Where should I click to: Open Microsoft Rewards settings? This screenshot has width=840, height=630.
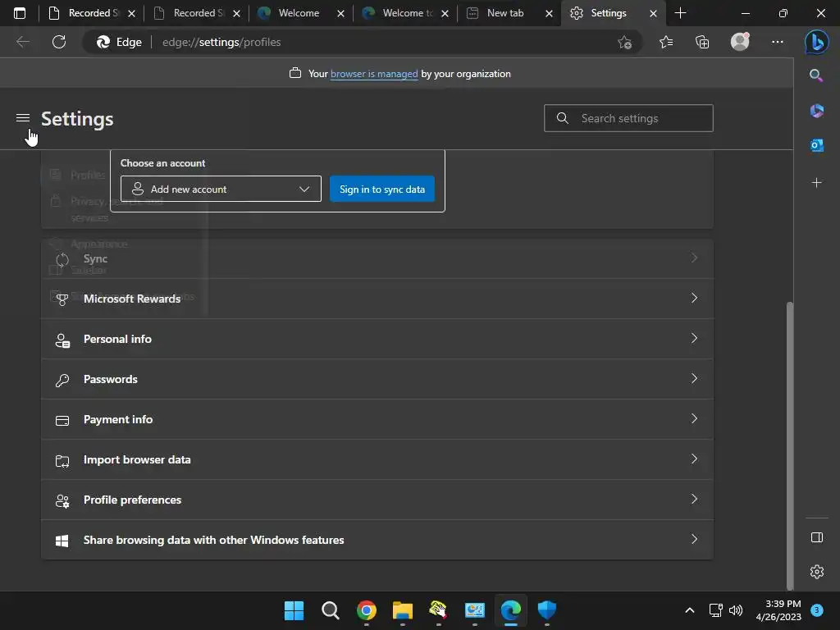377,299
